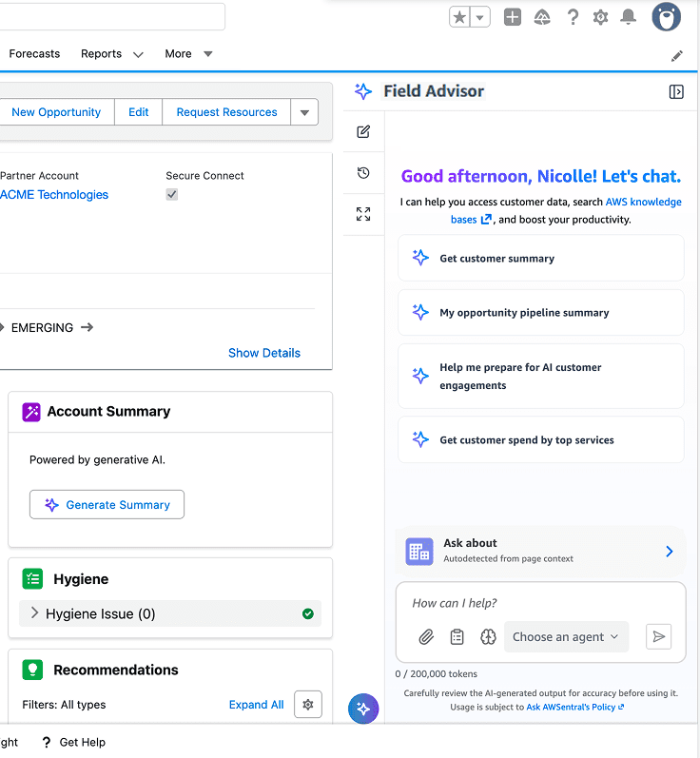Click Generate Summary button
The width and height of the screenshot is (700, 758).
[x=107, y=505]
